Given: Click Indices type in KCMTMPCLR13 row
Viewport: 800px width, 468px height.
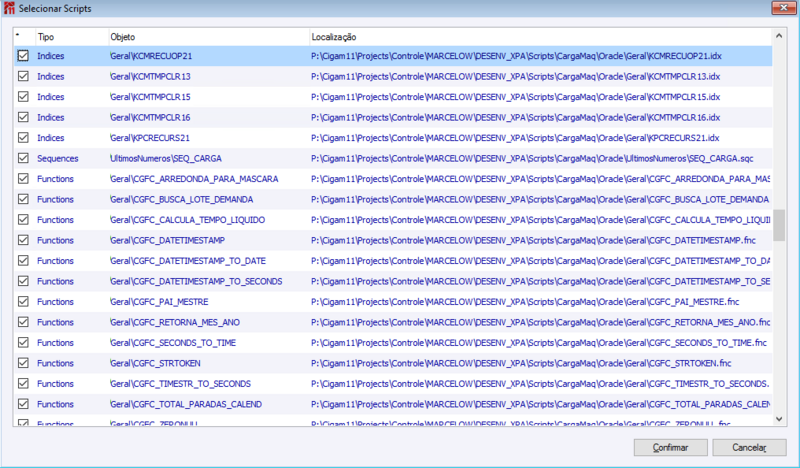Looking at the screenshot, I should pos(51,77).
